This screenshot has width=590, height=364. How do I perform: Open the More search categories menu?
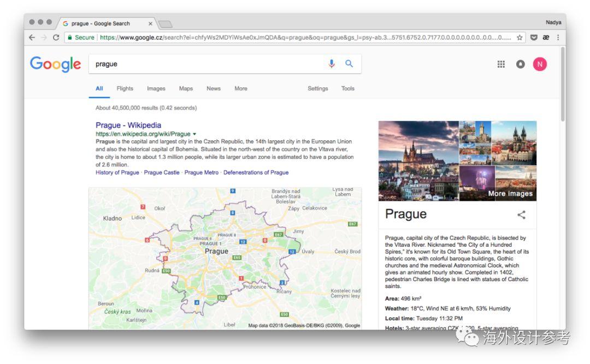coord(241,88)
